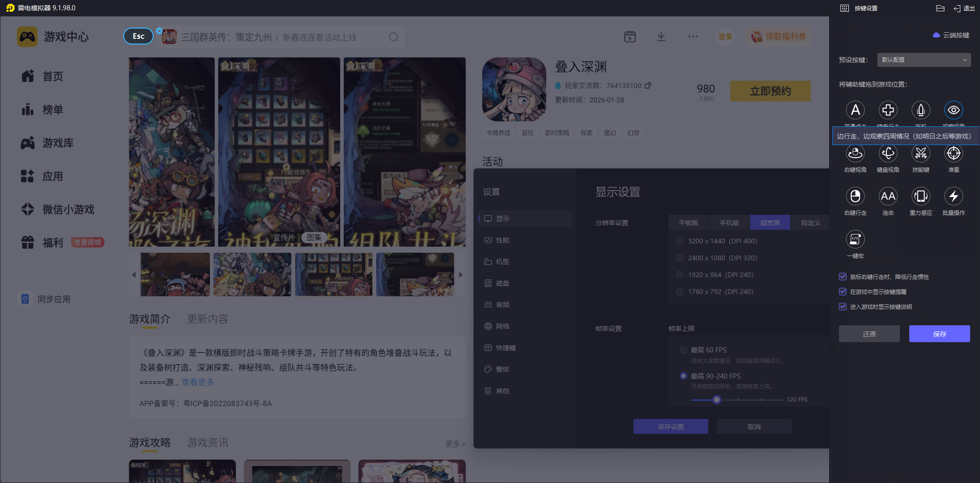Open the first screenshot thumbnail in the strip
Screen dimensions: 980x483
175,275
